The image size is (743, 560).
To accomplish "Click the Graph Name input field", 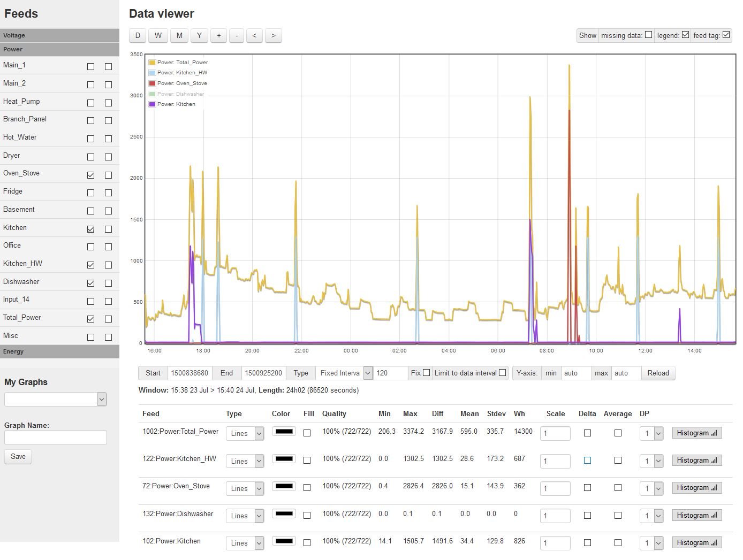I will click(56, 438).
